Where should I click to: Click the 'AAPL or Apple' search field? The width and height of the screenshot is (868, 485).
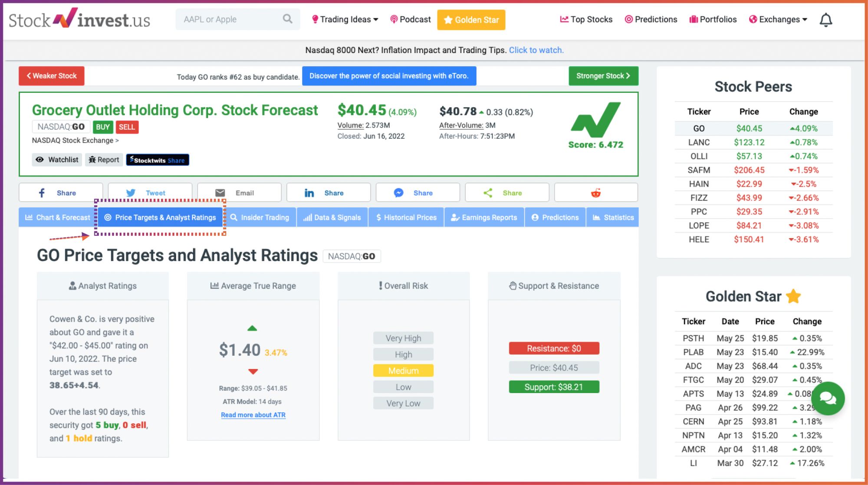[237, 19]
